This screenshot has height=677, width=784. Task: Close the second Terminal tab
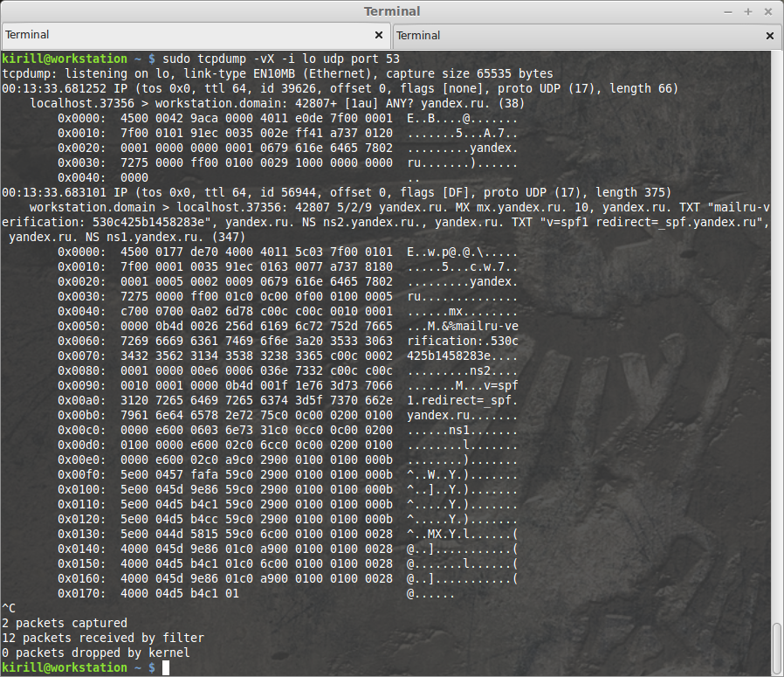(x=770, y=36)
